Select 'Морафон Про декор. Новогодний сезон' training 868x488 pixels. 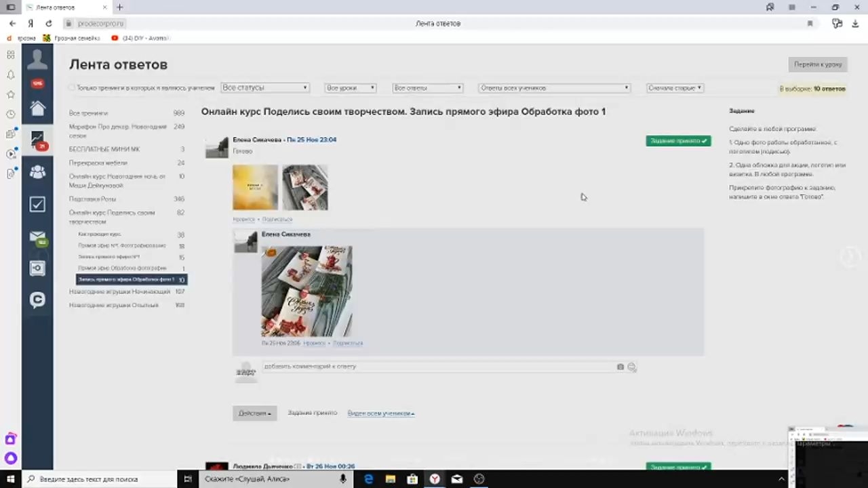(x=117, y=131)
